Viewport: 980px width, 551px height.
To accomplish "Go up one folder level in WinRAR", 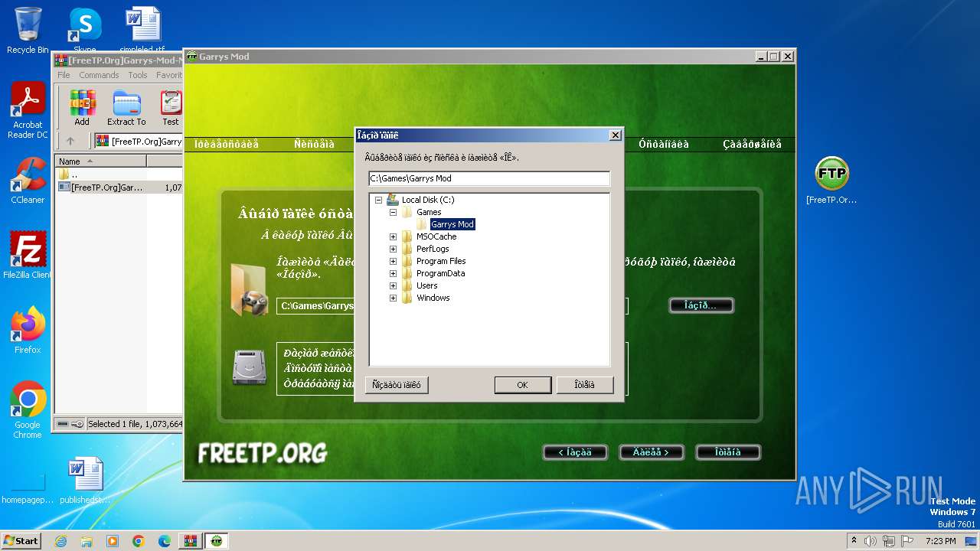I will click(70, 141).
